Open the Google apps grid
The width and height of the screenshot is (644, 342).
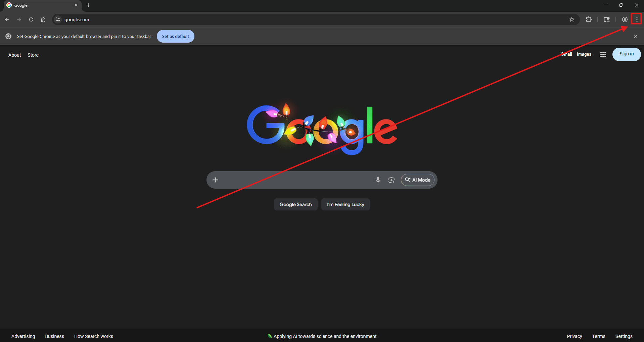coord(603,54)
